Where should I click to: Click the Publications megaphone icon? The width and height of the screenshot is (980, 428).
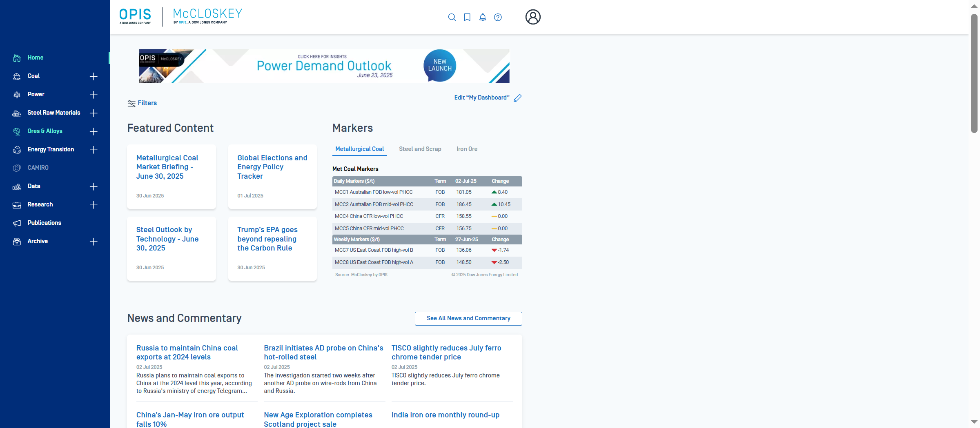(x=17, y=223)
